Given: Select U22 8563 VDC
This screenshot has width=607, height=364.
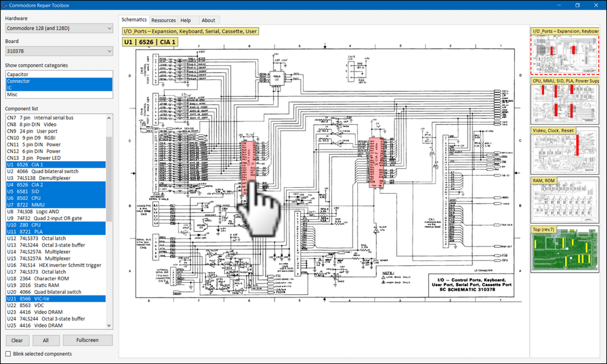Looking at the screenshot, I should tap(56, 305).
